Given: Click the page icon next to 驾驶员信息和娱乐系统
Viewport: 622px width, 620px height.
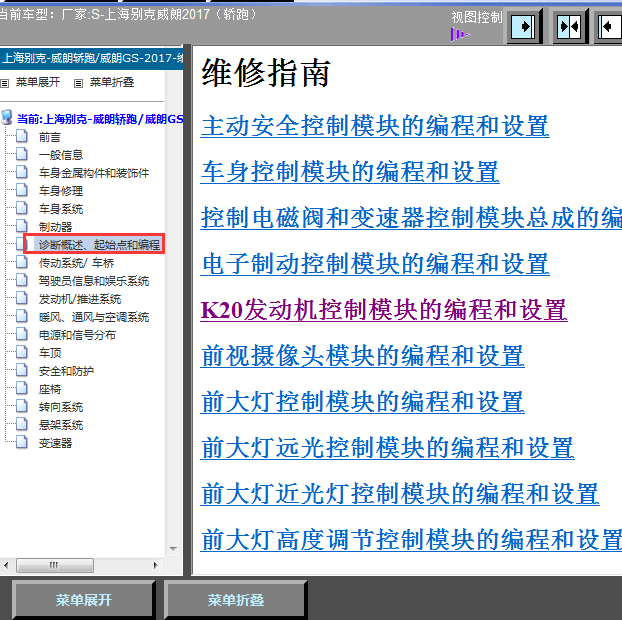Looking at the screenshot, I should tap(22, 280).
